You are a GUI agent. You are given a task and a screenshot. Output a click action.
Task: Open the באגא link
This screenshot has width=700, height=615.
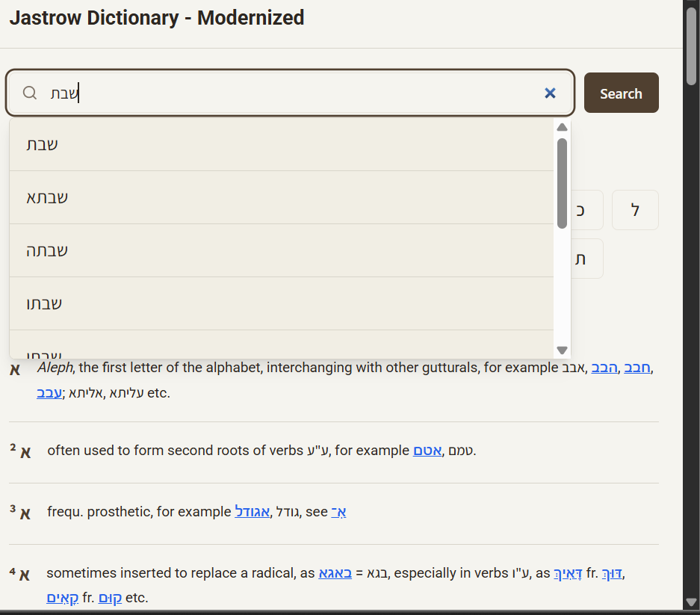tap(335, 573)
